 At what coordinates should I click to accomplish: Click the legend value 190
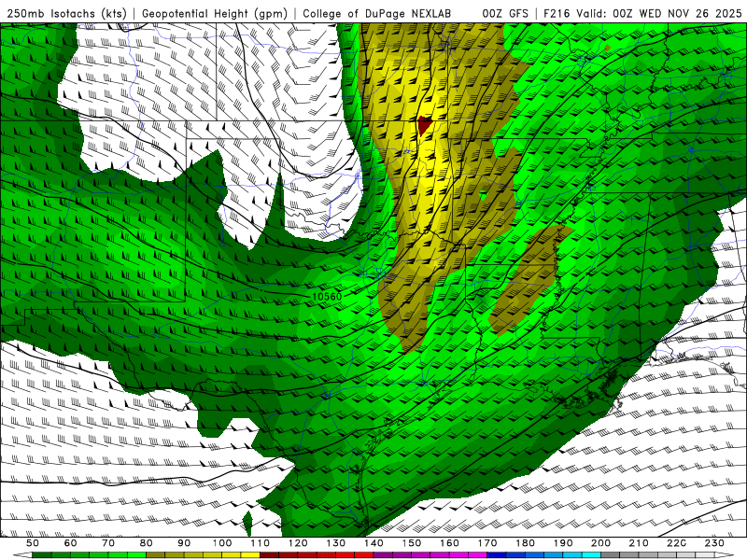coord(563,543)
